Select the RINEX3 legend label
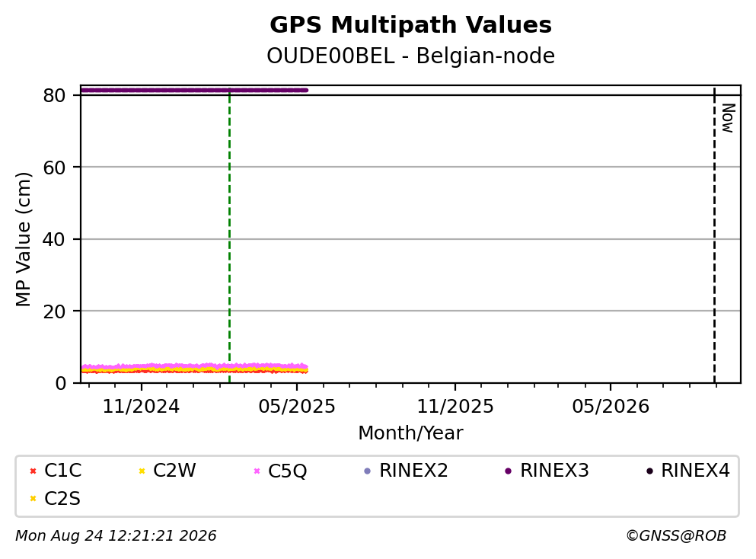 tap(554, 471)
